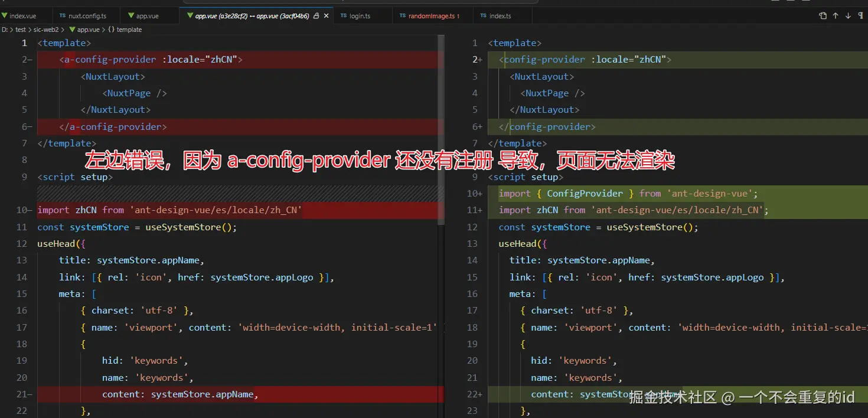
Task: Click line number 6− gutter
Action: (27, 126)
